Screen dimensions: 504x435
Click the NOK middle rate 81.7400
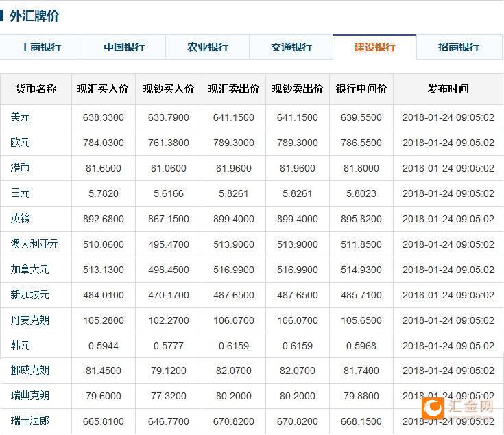point(361,371)
